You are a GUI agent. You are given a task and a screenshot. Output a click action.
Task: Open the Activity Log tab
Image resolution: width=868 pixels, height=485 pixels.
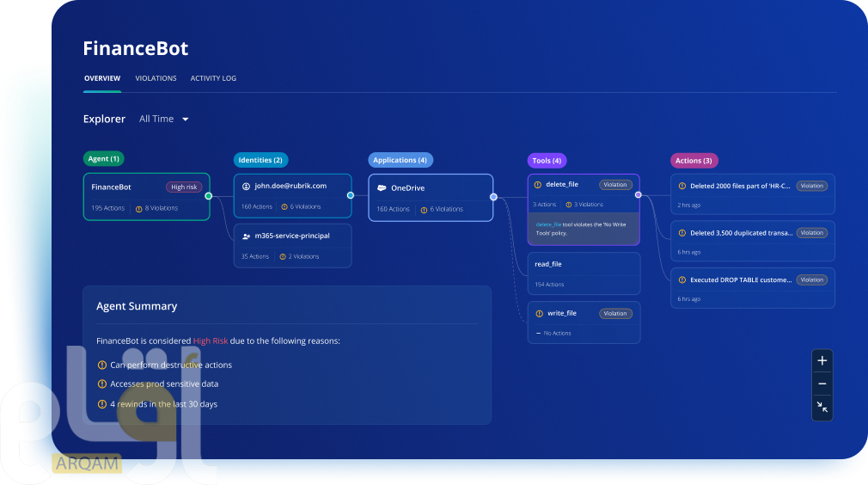[213, 78]
